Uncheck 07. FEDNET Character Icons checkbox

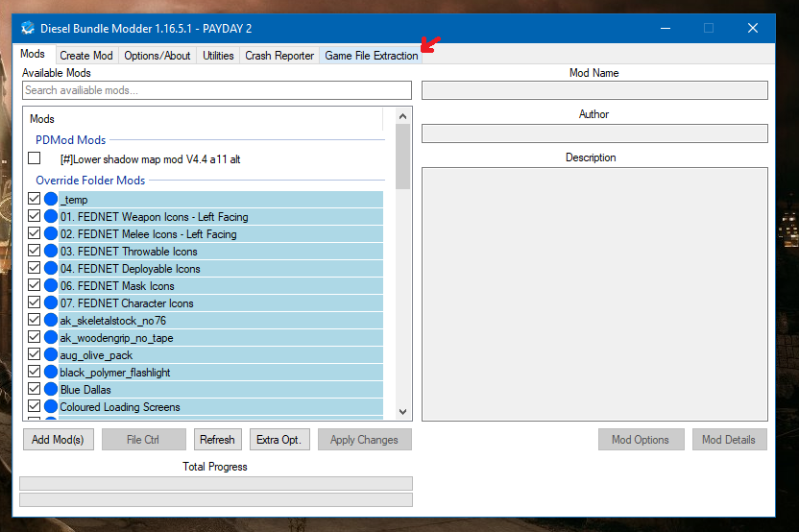pos(35,302)
